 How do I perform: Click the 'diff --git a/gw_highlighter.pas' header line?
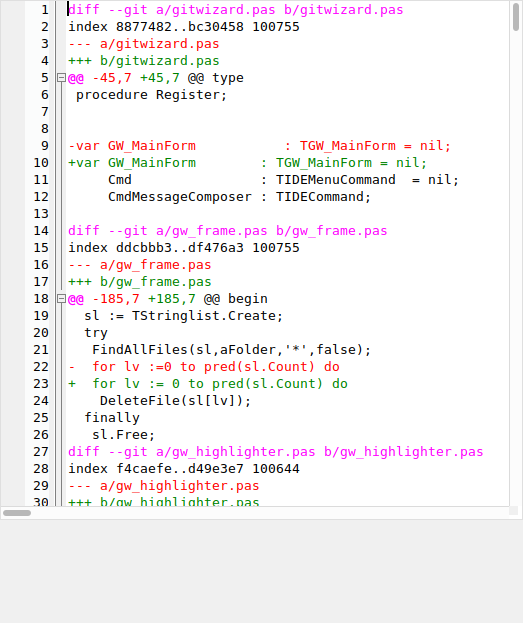tap(275, 451)
